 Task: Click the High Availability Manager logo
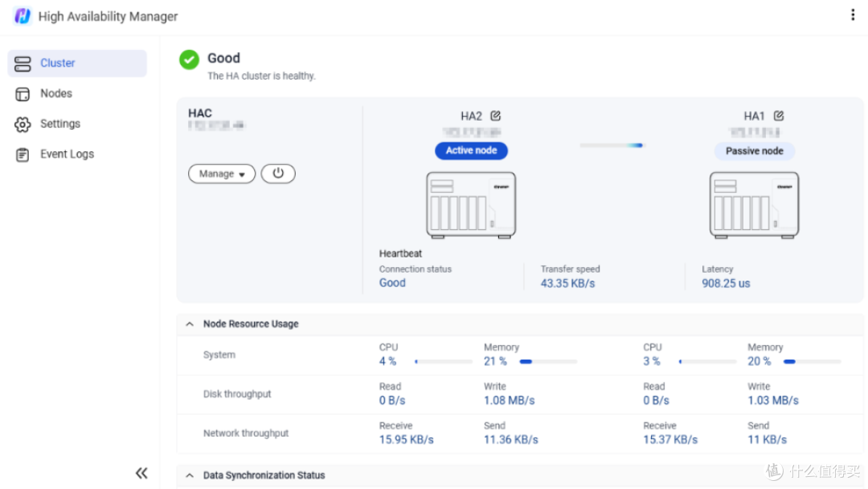pyautogui.click(x=23, y=16)
